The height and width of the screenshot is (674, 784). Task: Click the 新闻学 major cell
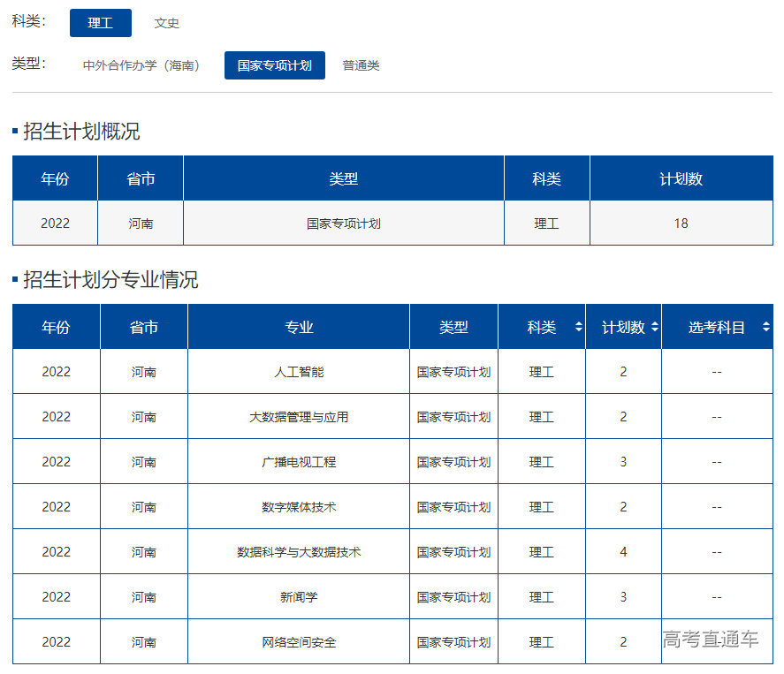tap(298, 596)
